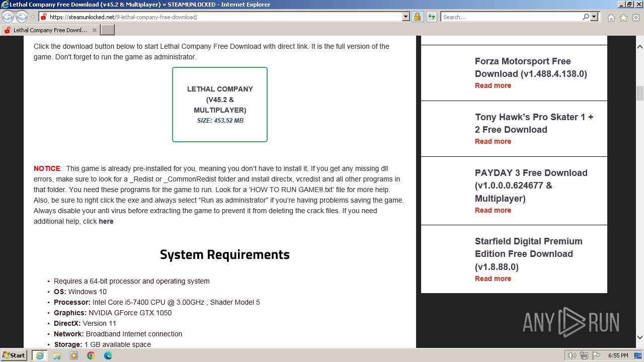This screenshot has height=362, width=644.
Task: Click the 'SIZE: 453.52 MB' text
Action: tap(220, 121)
